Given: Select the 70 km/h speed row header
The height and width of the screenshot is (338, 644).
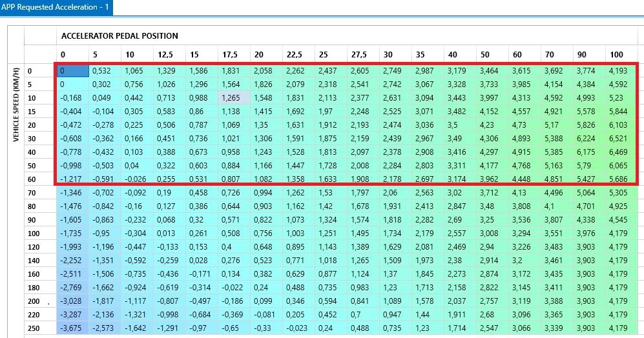Looking at the screenshot, I should point(40,193).
